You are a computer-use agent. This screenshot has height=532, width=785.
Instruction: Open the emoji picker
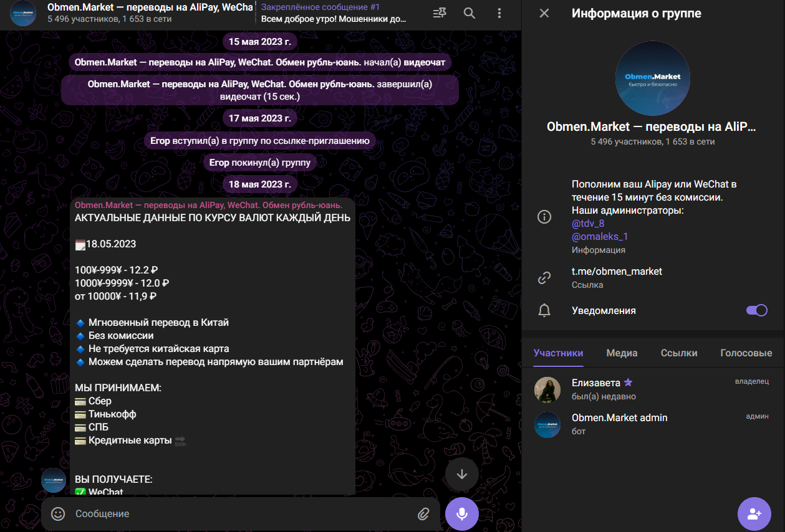[x=58, y=514]
